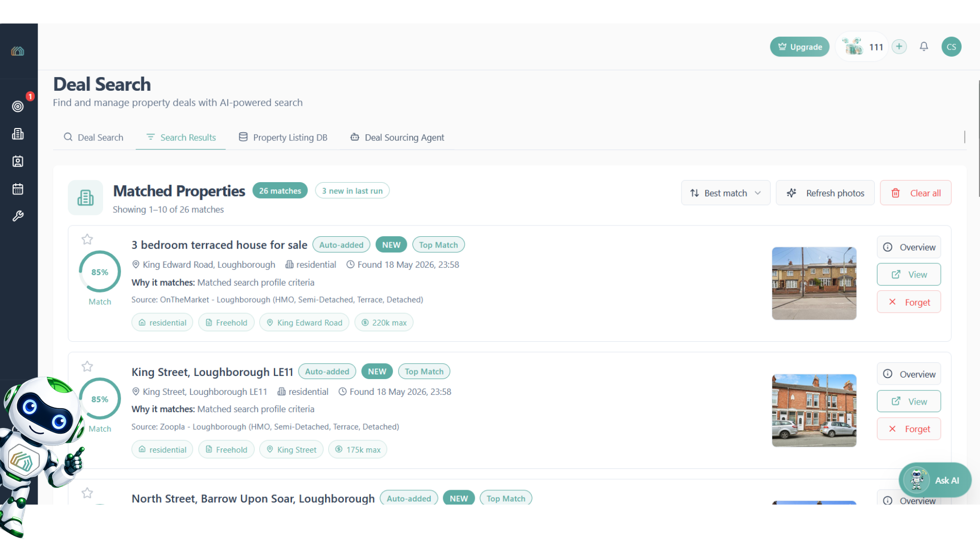Click the credits money icon near 111

853,46
